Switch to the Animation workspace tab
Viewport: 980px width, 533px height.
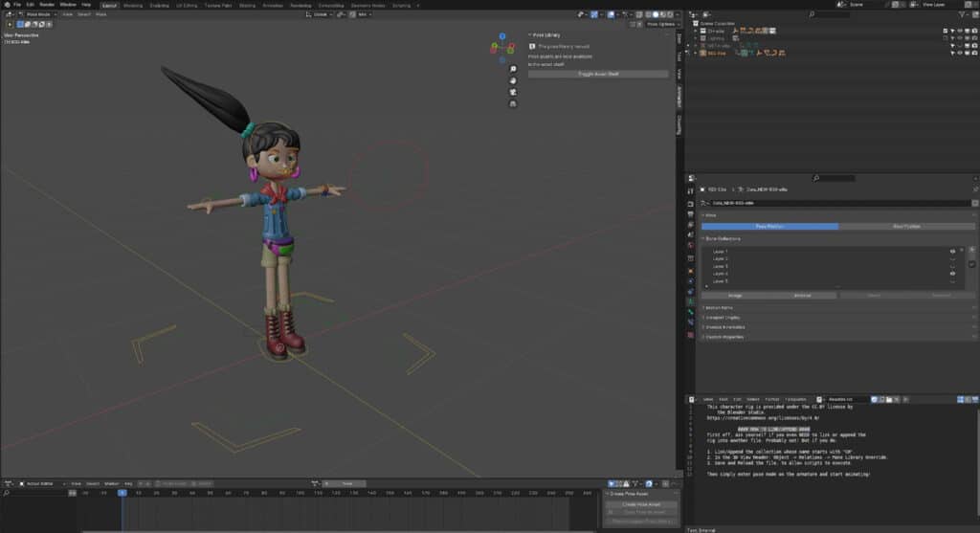tap(273, 5)
